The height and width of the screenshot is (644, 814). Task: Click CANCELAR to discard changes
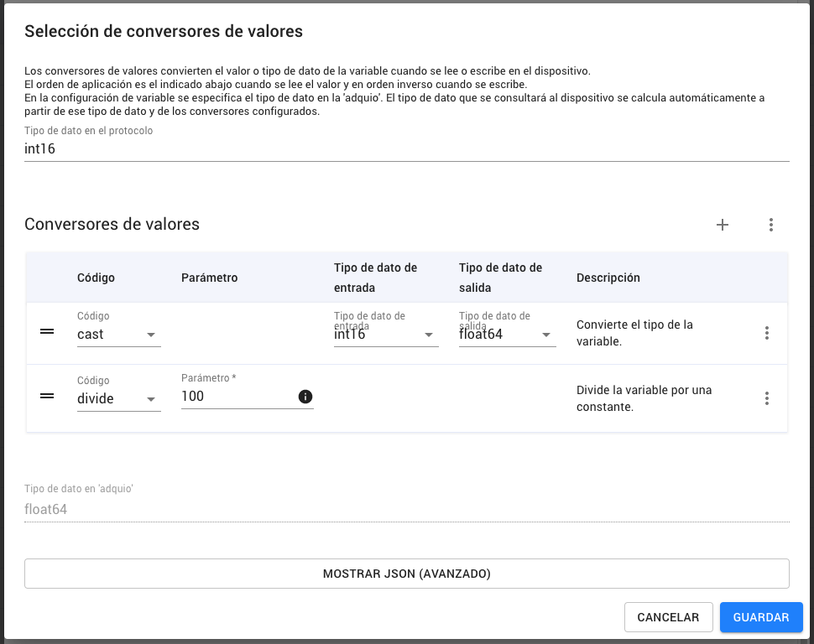(668, 616)
